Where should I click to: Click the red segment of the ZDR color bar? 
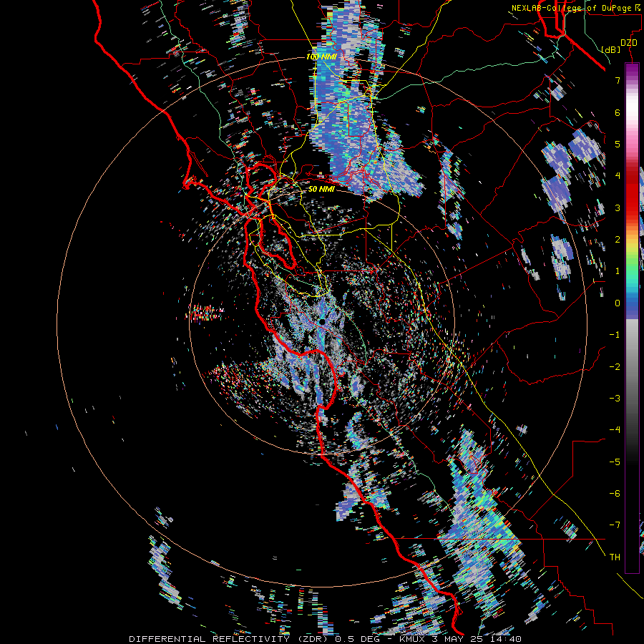pos(632,191)
